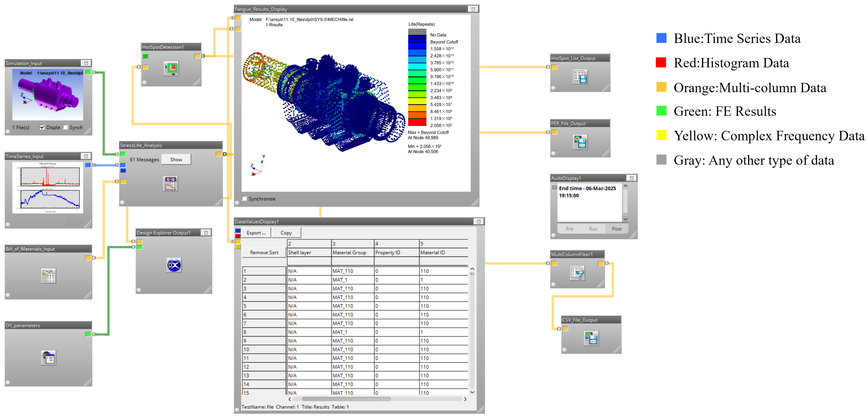Collapse the AuditDisplay1 glyph panel

pyautogui.click(x=631, y=178)
